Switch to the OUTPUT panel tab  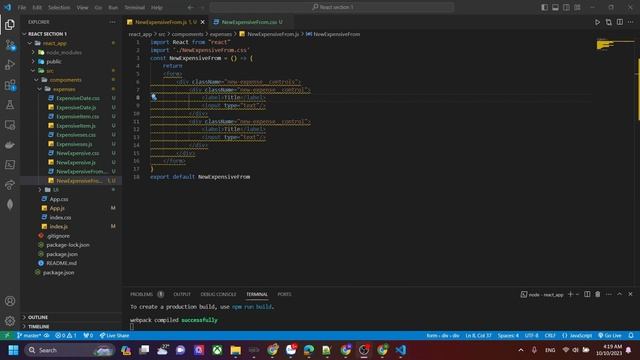coord(182,294)
